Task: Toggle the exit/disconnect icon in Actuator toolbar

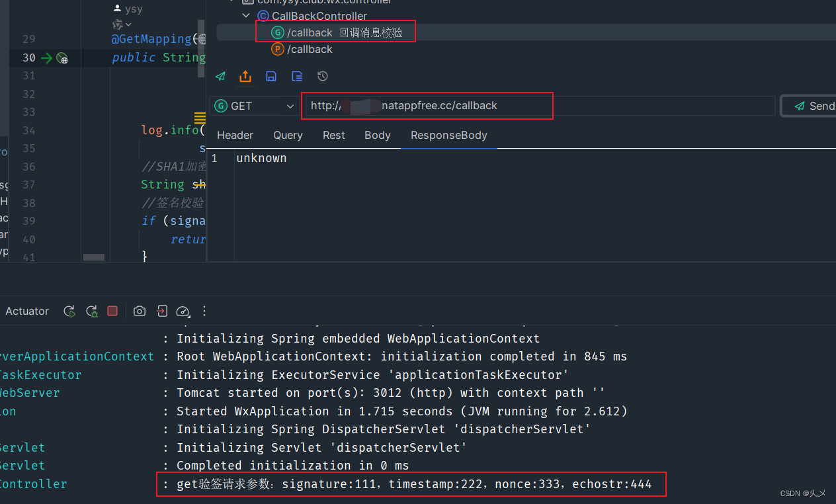Action: coord(162,311)
